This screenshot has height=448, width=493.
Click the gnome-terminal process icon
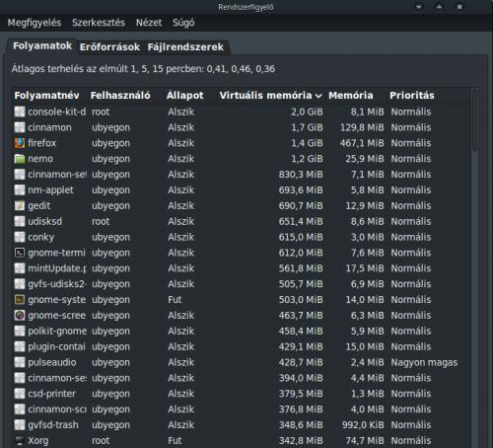[20, 253]
